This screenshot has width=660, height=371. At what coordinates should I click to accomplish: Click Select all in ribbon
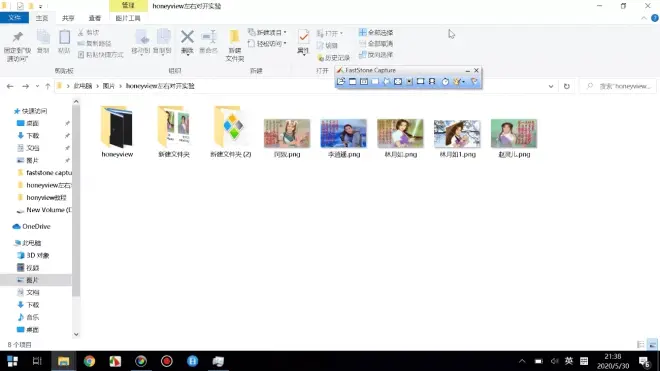376,32
